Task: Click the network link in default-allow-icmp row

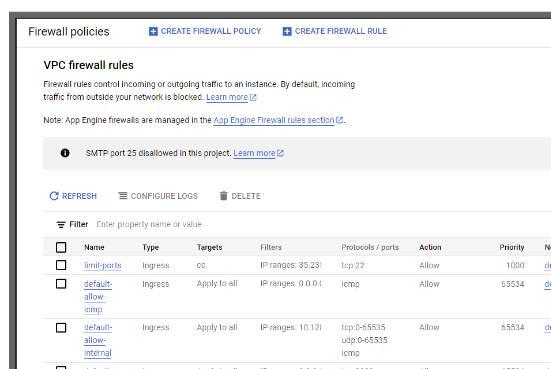Action: coord(548,284)
